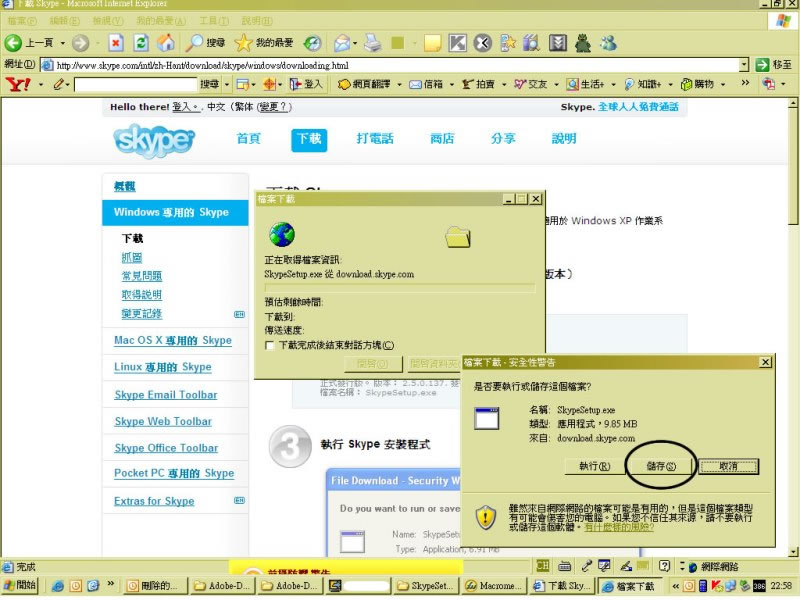This screenshot has width=800, height=600.
Task: Select the 打電話 navigation tab
Action: (375, 138)
